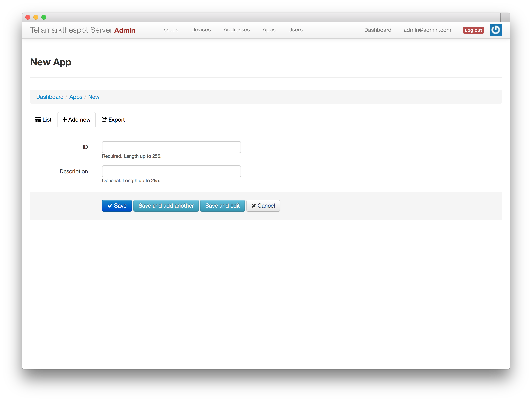Click Save and add another
532x401 pixels.
point(166,206)
